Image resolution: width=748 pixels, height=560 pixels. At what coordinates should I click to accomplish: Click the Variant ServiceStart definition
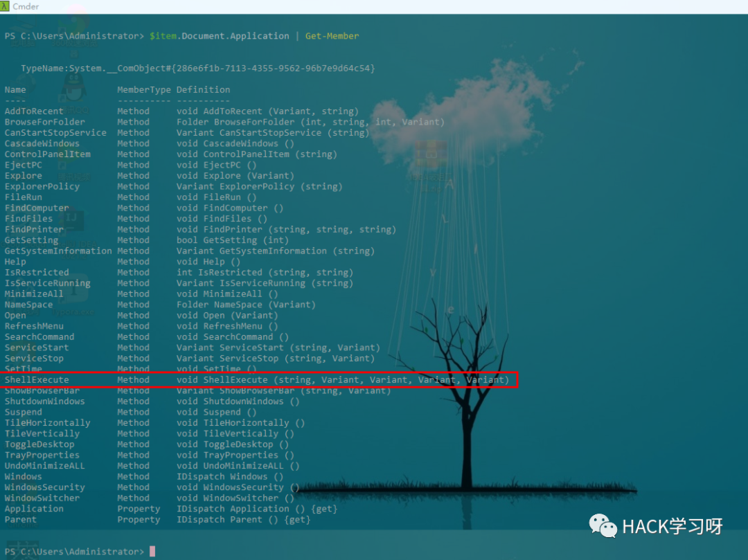278,347
